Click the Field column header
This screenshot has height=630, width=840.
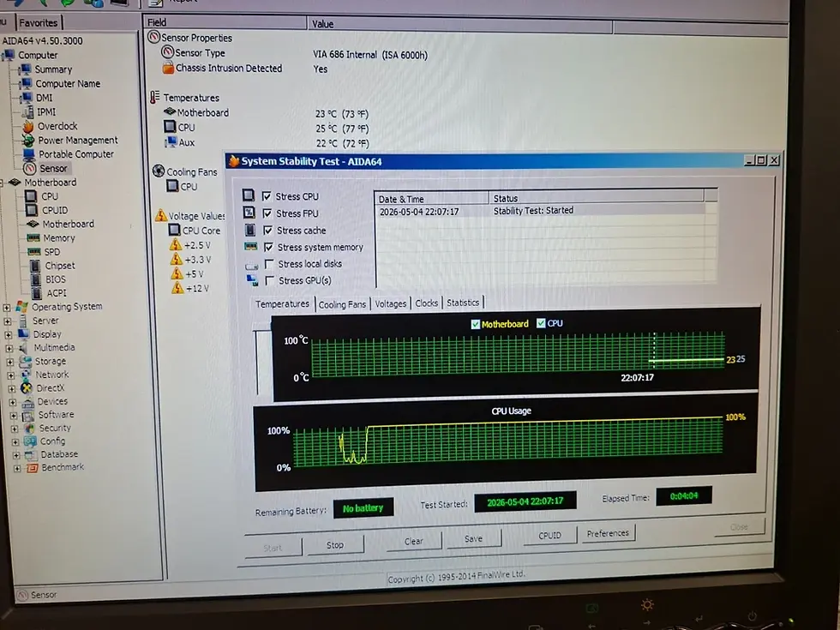click(225, 22)
